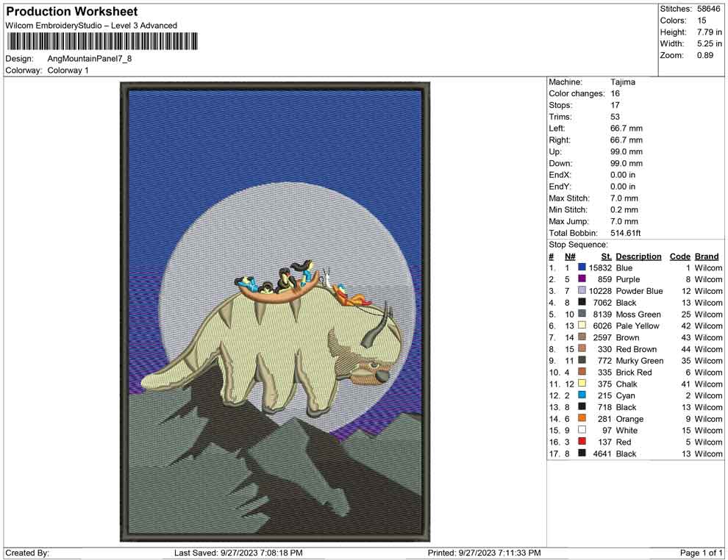This screenshot has height=560, width=728.
Task: Click the embroidery design preview image
Action: 275,312
